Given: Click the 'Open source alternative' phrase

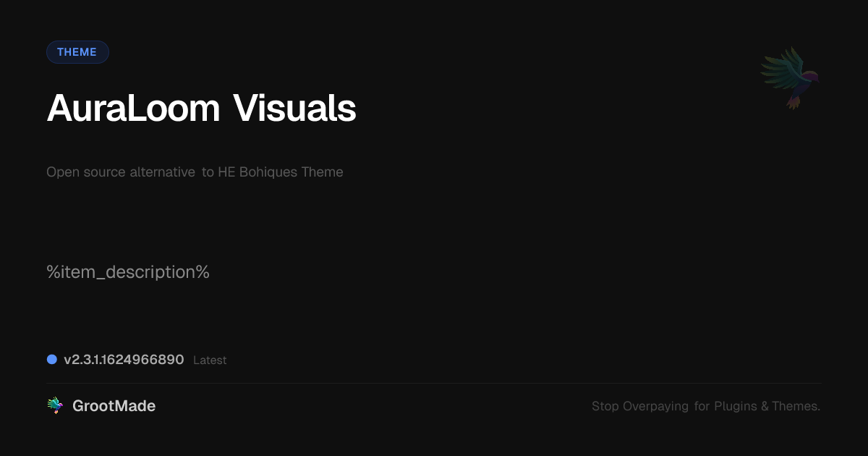Looking at the screenshot, I should (x=121, y=172).
